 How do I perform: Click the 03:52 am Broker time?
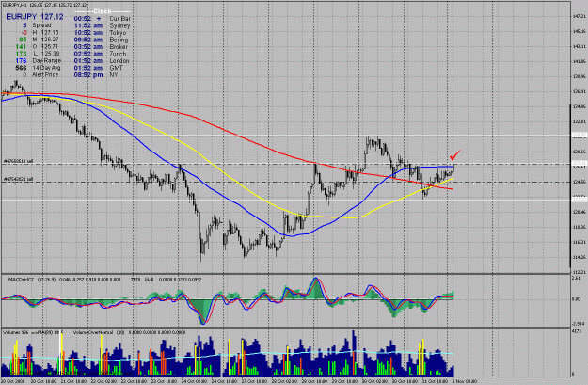[88, 47]
